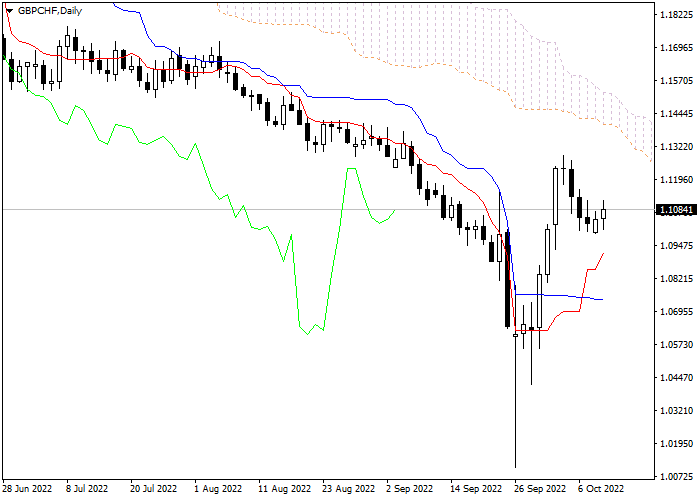Click the 1 Aug 2022 date label

pos(218,489)
